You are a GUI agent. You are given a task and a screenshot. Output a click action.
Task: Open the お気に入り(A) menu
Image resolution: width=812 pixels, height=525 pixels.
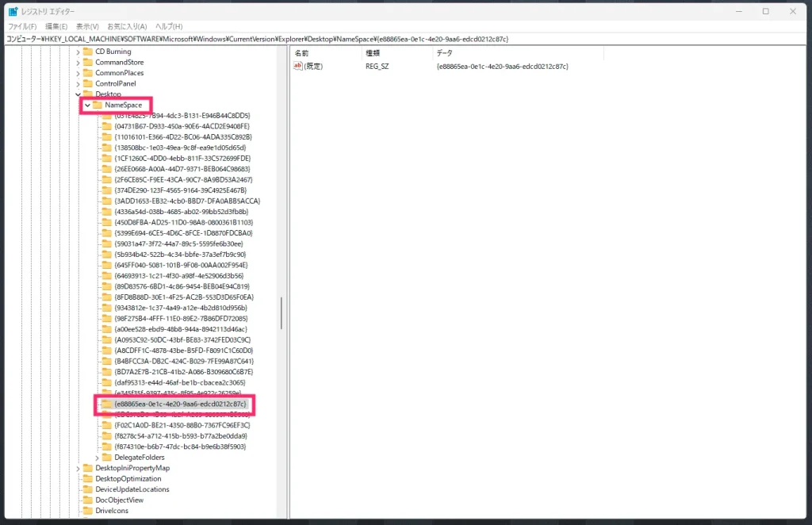[x=126, y=26]
